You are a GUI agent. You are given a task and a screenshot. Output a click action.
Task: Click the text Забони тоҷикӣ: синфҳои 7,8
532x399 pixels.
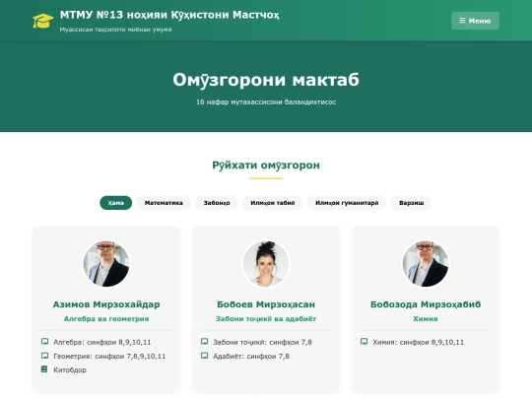[x=262, y=342]
